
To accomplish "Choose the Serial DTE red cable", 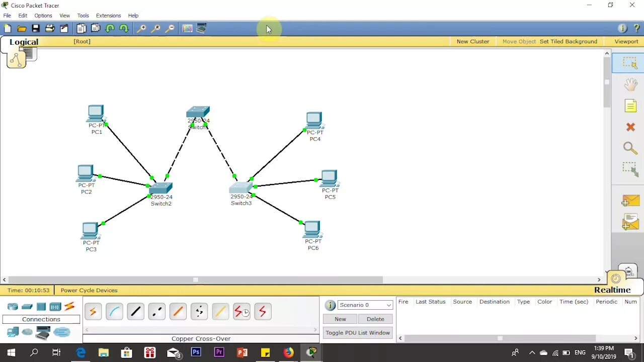I will click(263, 312).
